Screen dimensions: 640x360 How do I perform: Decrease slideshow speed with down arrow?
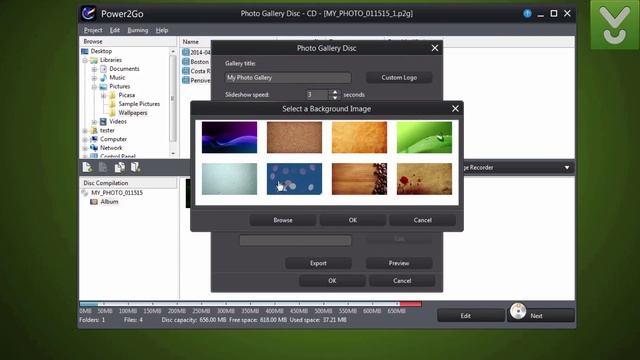(x=335, y=98)
